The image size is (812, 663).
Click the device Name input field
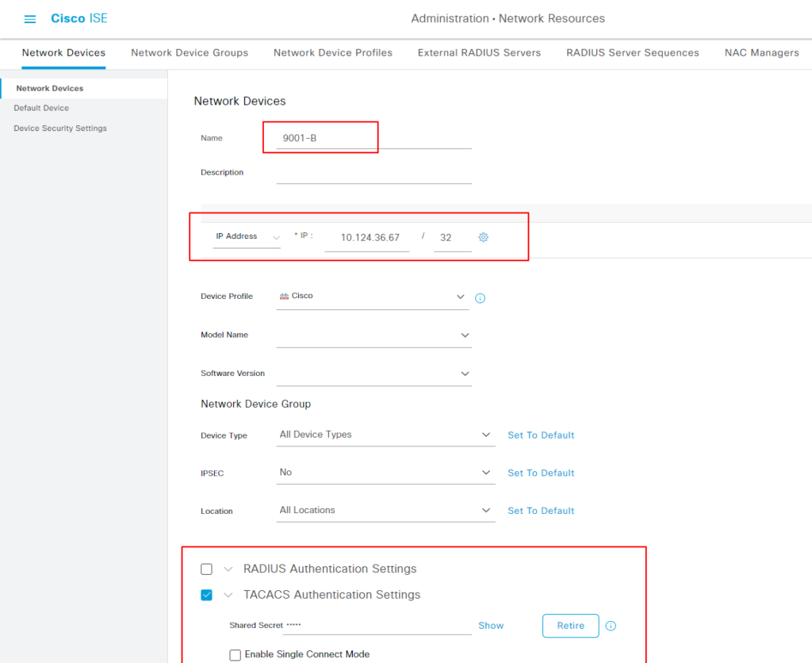click(373, 138)
